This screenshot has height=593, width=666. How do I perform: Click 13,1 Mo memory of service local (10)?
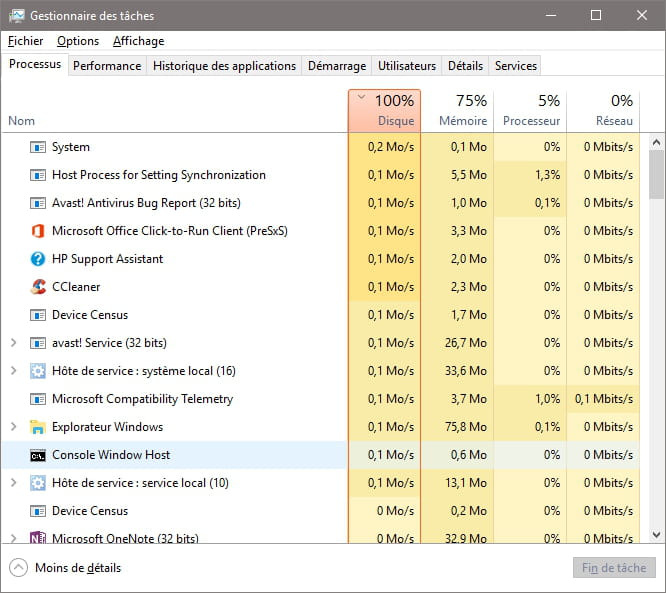[x=466, y=483]
